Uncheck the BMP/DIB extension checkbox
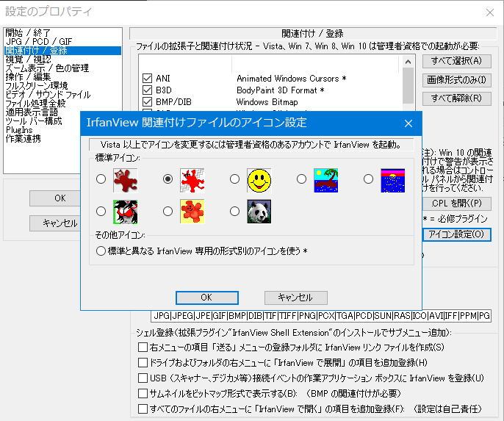This screenshot has height=421, width=504. (147, 102)
